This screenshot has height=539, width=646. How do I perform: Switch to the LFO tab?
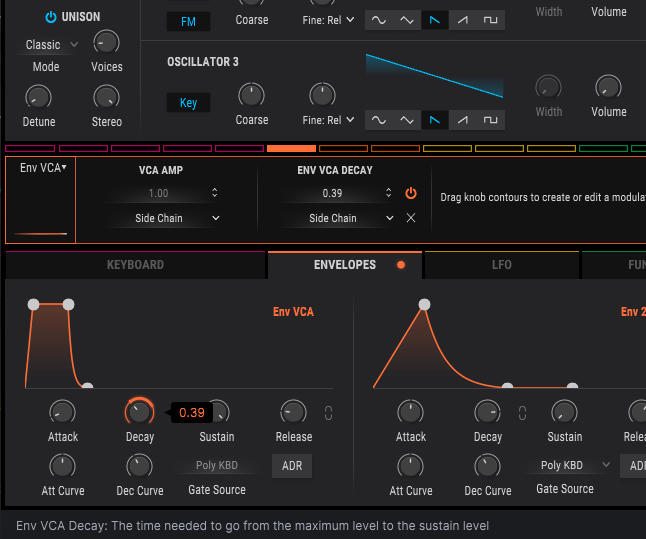tap(502, 265)
